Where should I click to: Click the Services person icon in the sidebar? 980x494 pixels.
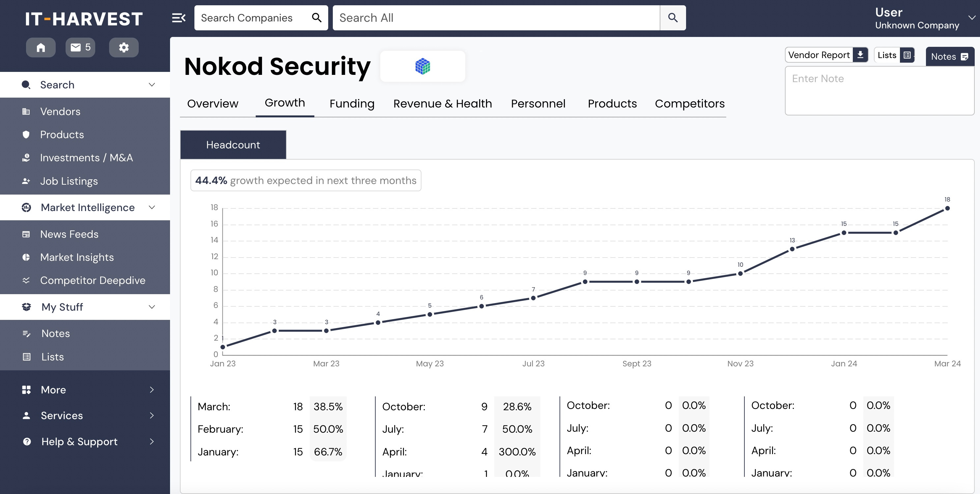[26, 416]
